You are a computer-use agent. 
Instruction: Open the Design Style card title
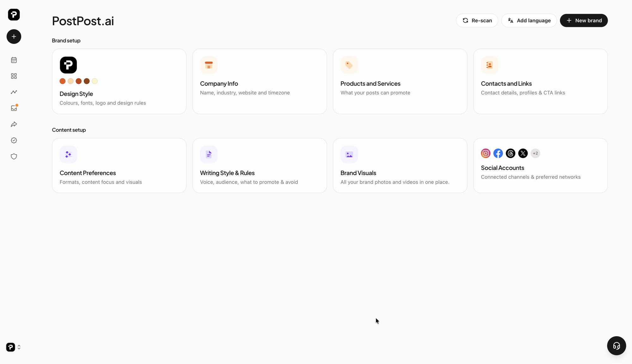(76, 94)
